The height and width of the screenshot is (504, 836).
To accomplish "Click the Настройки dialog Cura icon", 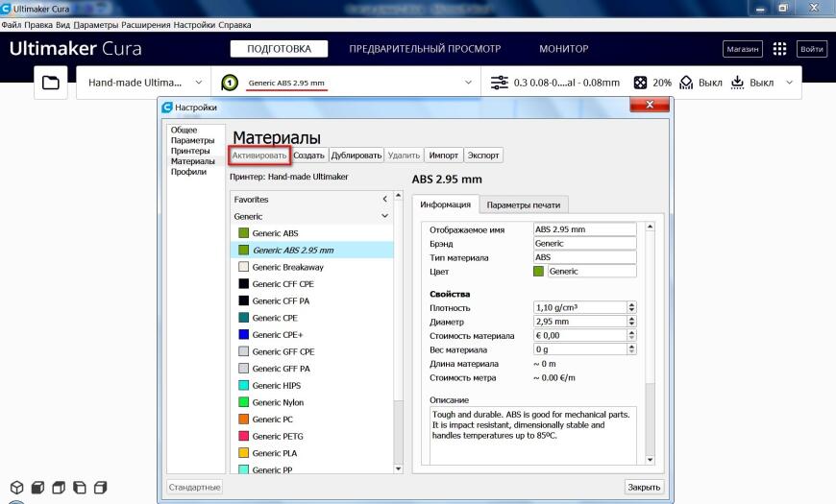I will (x=167, y=108).
